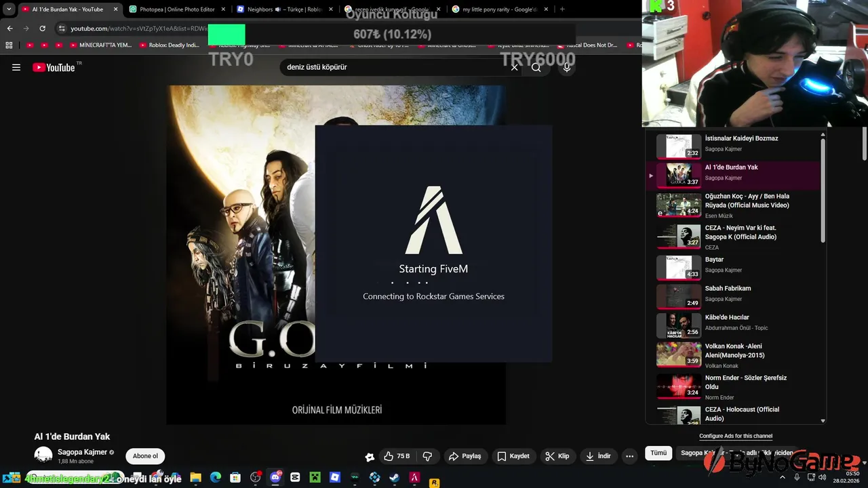Like the video with thumbs-up 75 B

click(397, 456)
